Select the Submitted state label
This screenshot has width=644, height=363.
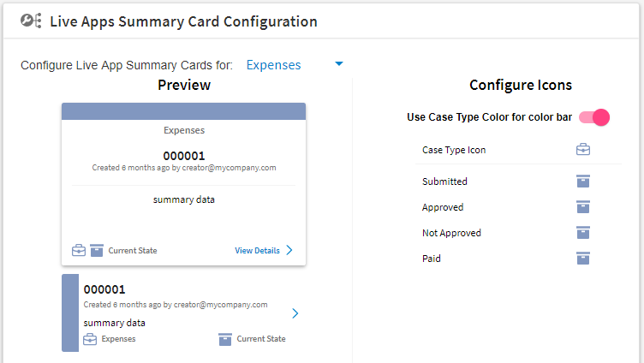pos(444,181)
